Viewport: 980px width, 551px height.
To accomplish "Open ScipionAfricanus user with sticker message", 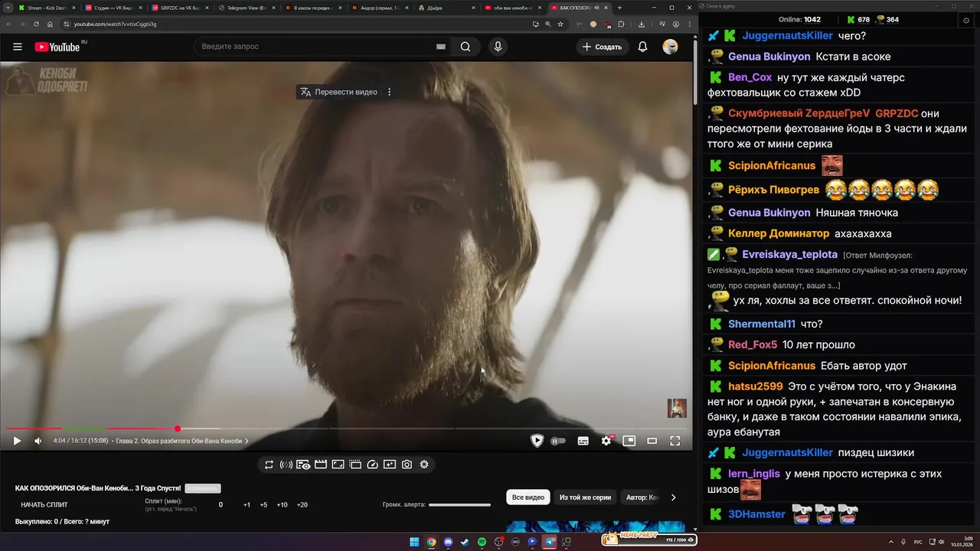I will pyautogui.click(x=772, y=165).
